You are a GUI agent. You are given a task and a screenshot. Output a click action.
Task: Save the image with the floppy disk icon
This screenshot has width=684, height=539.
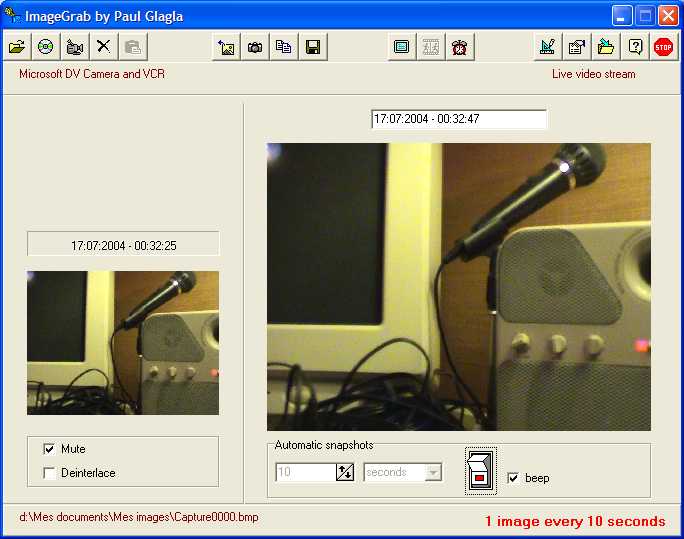coord(313,46)
